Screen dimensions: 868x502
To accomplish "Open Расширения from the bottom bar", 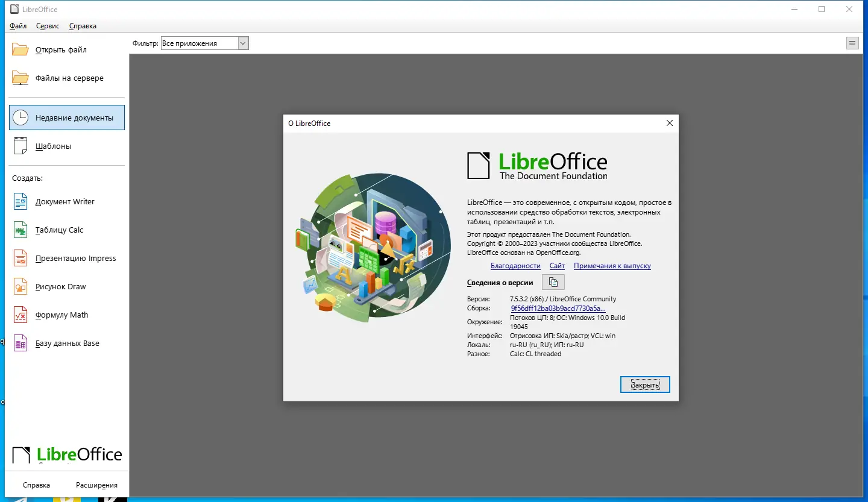I will click(96, 485).
